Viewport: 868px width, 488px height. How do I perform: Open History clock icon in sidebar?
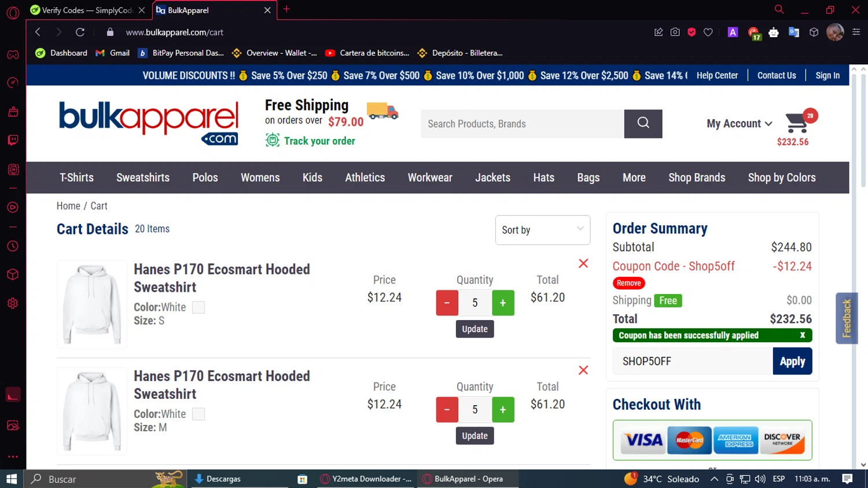[13, 246]
